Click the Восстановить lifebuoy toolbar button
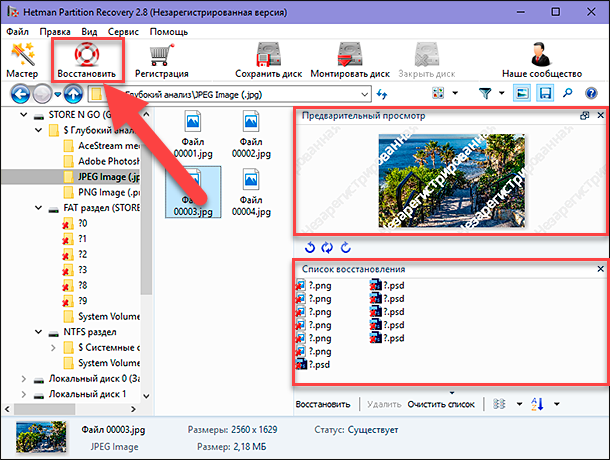This screenshot has width=610, height=460. tap(87, 60)
